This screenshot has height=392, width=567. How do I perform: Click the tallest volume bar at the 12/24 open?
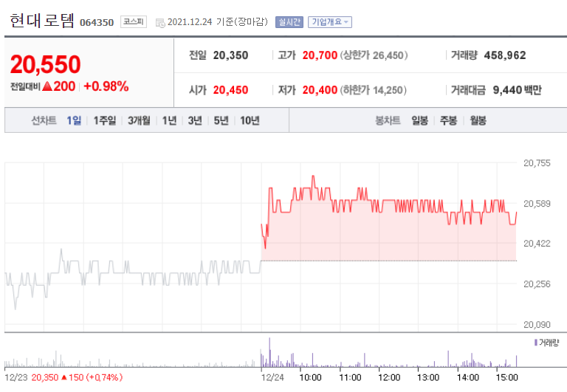tap(269, 352)
